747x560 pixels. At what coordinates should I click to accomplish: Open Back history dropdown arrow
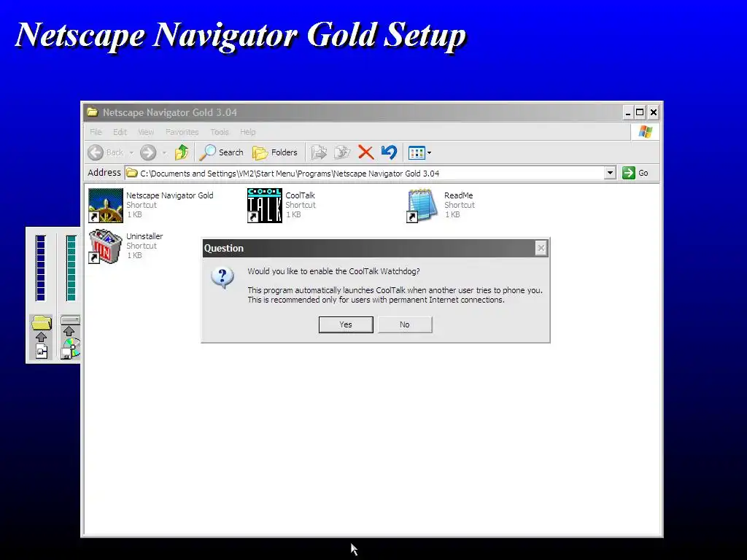pos(131,153)
